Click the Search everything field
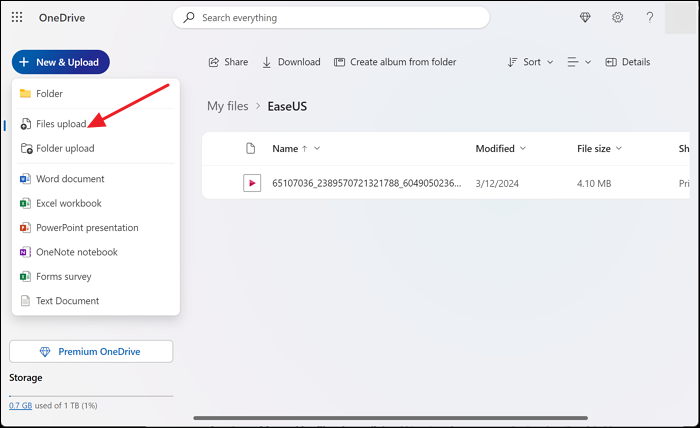This screenshot has height=428, width=700. [330, 18]
